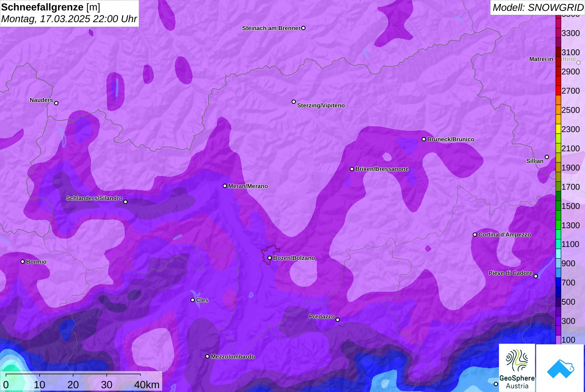Image resolution: width=585 pixels, height=392 pixels.
Task: Click the Steinach am Brenner label text
Action: coord(271,28)
